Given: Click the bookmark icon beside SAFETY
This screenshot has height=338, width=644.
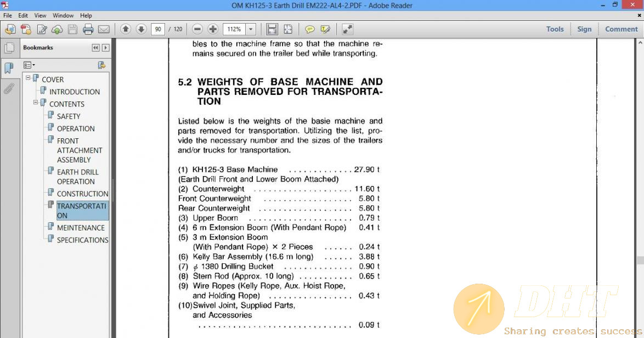Looking at the screenshot, I should pyautogui.click(x=50, y=115).
